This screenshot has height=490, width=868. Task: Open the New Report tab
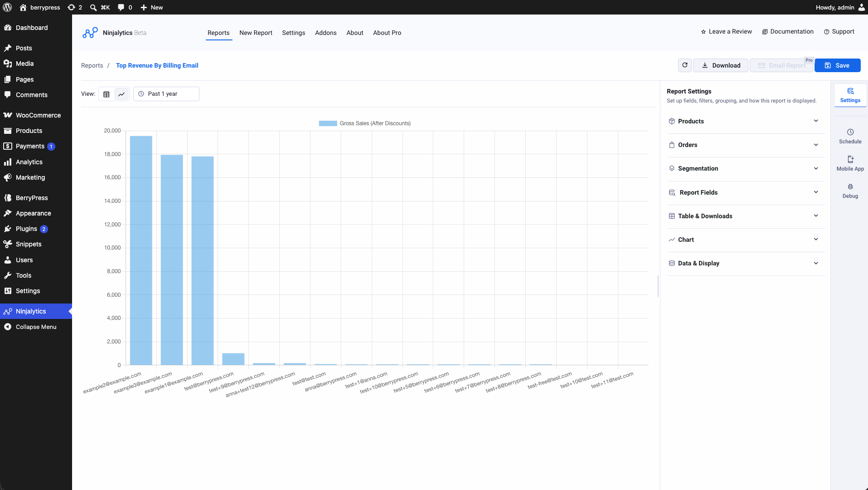click(x=256, y=33)
